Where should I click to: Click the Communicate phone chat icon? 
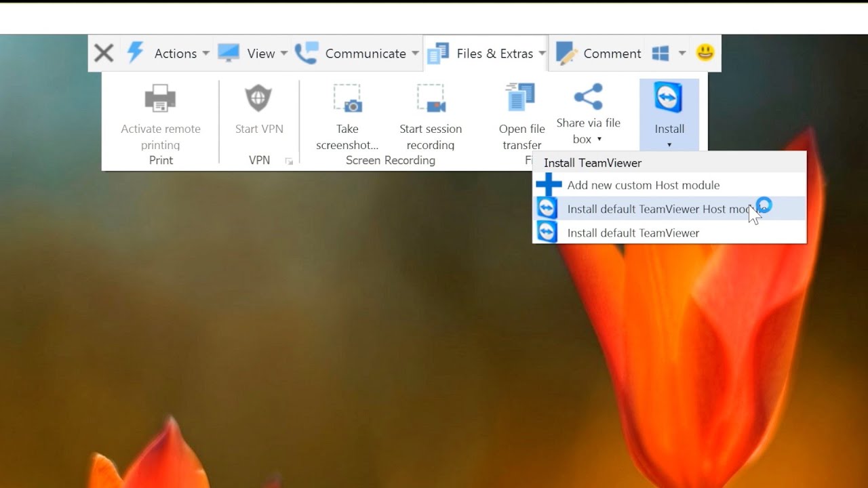click(x=307, y=53)
